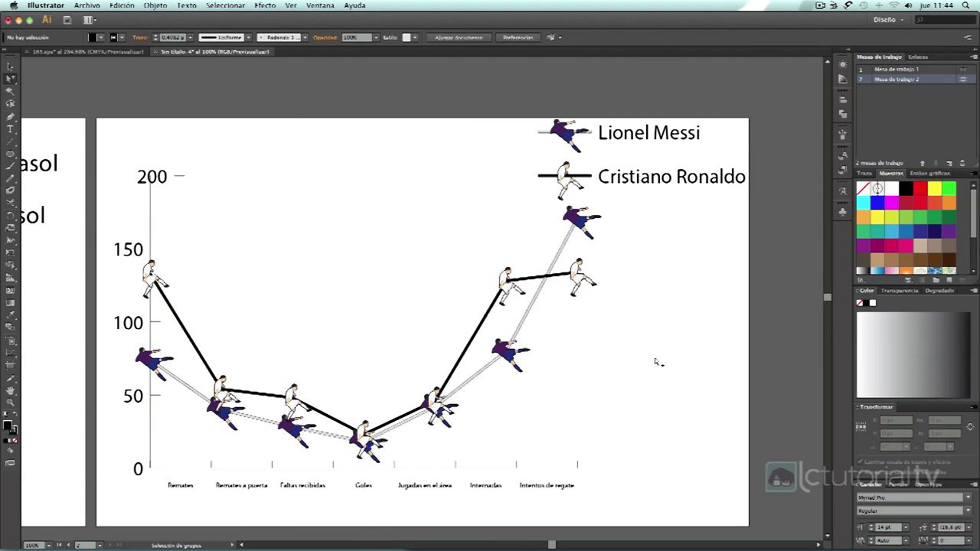
Task: Switch to the Estilos gráficos tab
Action: [930, 173]
